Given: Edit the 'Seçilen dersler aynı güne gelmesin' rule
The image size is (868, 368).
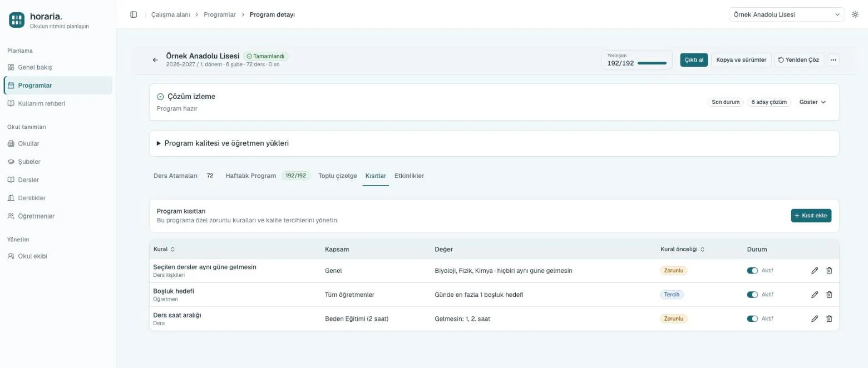Looking at the screenshot, I should coord(815,271).
